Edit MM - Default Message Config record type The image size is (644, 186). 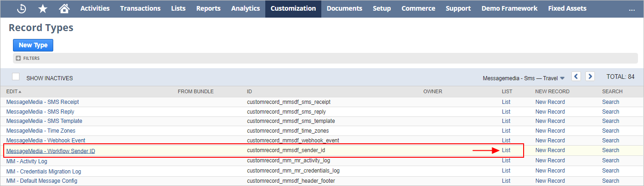[42, 181]
